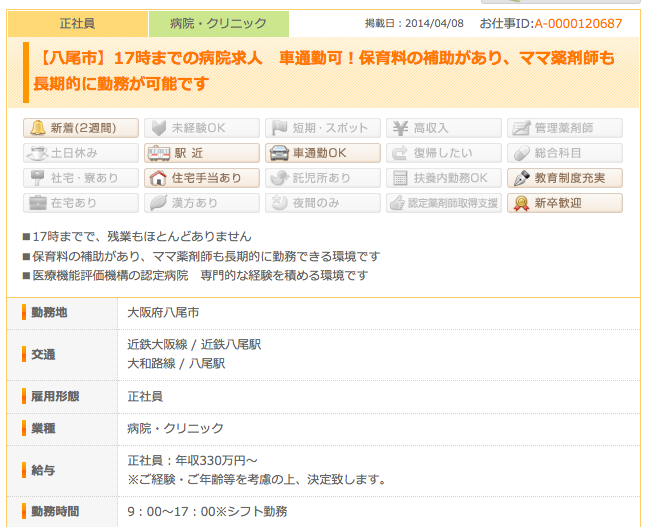The height and width of the screenshot is (527, 650).
Task: Open the 八尾市 hospital job title heading
Action: click(x=324, y=70)
